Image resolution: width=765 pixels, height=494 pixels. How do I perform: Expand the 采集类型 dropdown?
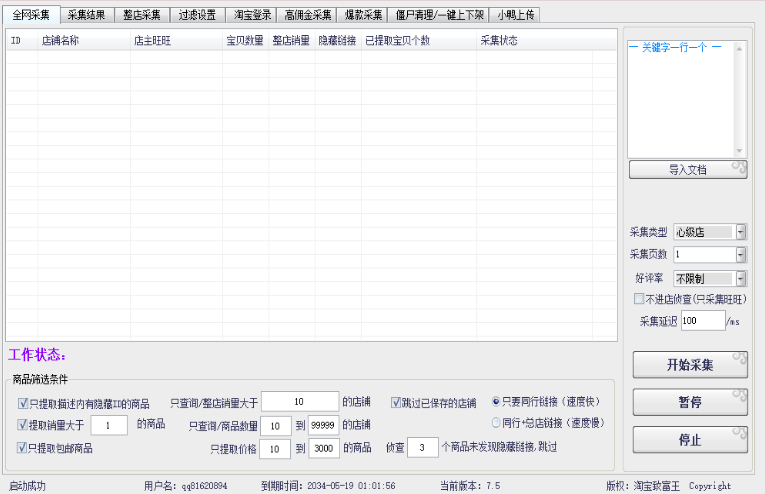pyautogui.click(x=741, y=232)
